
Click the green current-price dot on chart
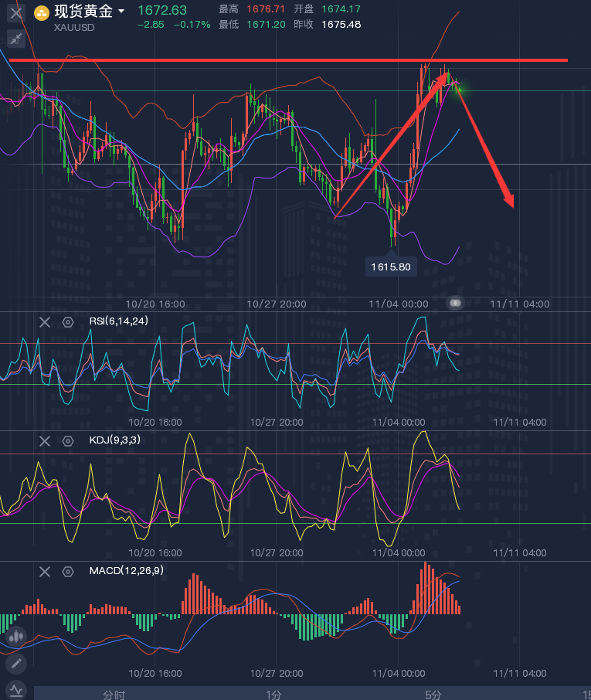pyautogui.click(x=460, y=90)
